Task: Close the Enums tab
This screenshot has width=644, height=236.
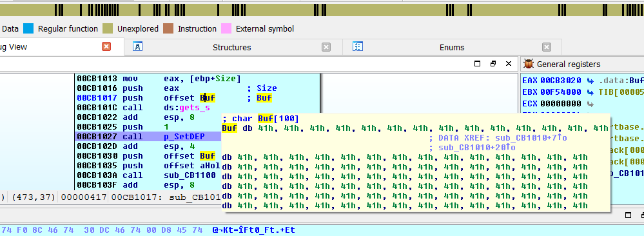Action: point(546,47)
